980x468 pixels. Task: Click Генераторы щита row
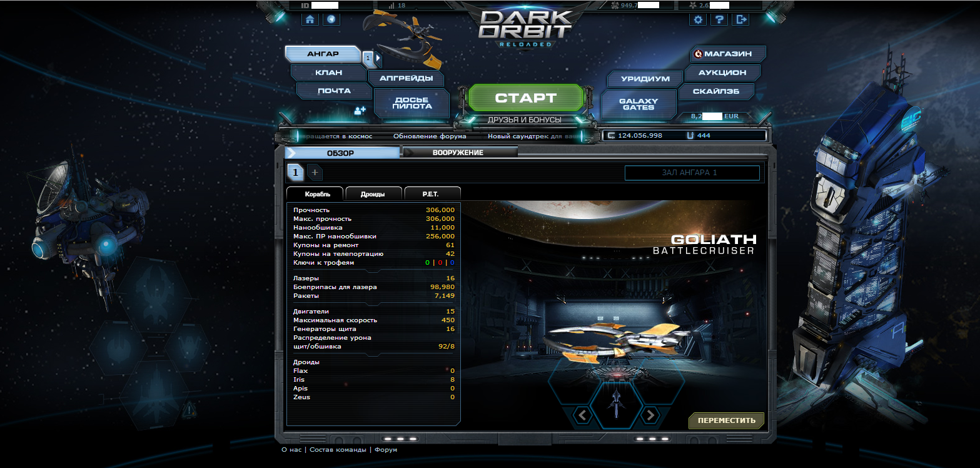(373, 328)
